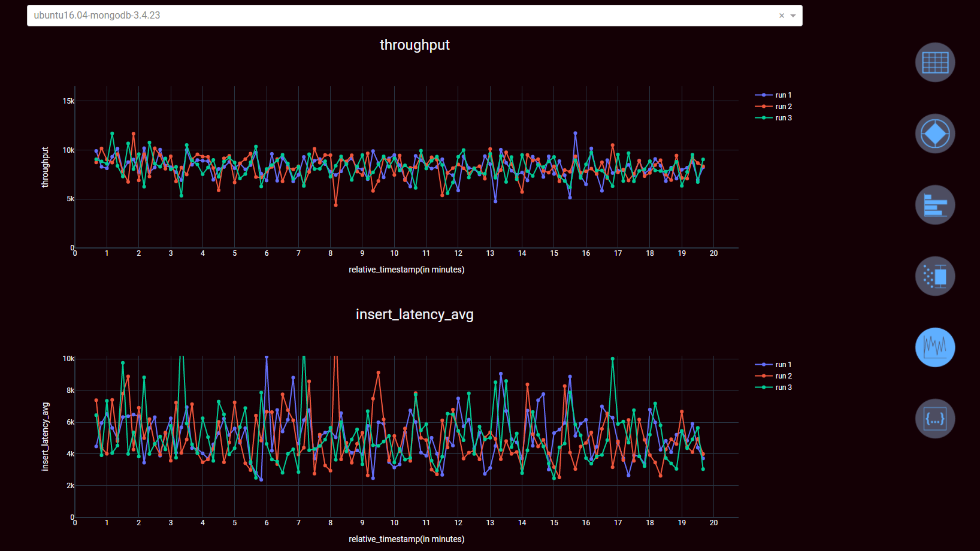The width and height of the screenshot is (980, 551).
Task: Open the table view icon
Action: (x=934, y=62)
